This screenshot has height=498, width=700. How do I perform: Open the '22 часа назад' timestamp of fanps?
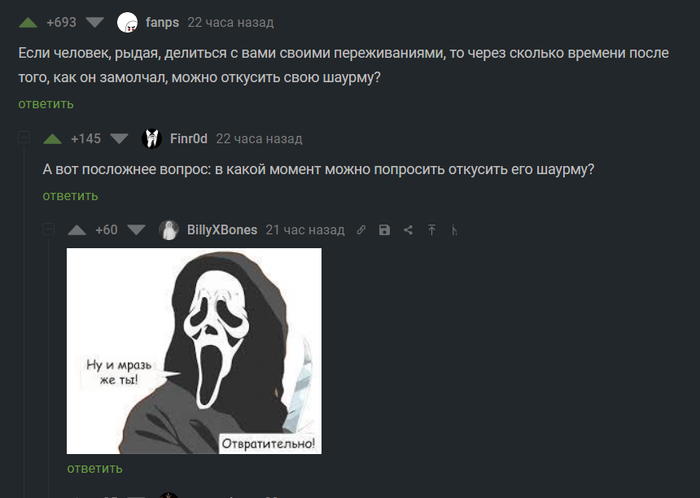[230, 22]
